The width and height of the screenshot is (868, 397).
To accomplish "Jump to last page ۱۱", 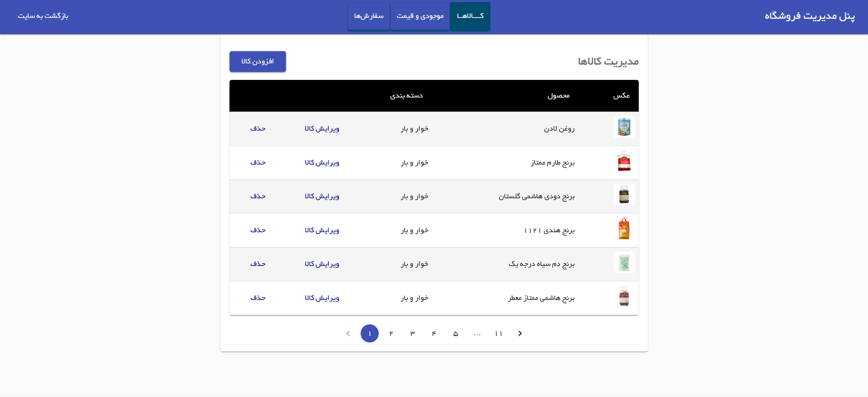I will click(498, 333).
